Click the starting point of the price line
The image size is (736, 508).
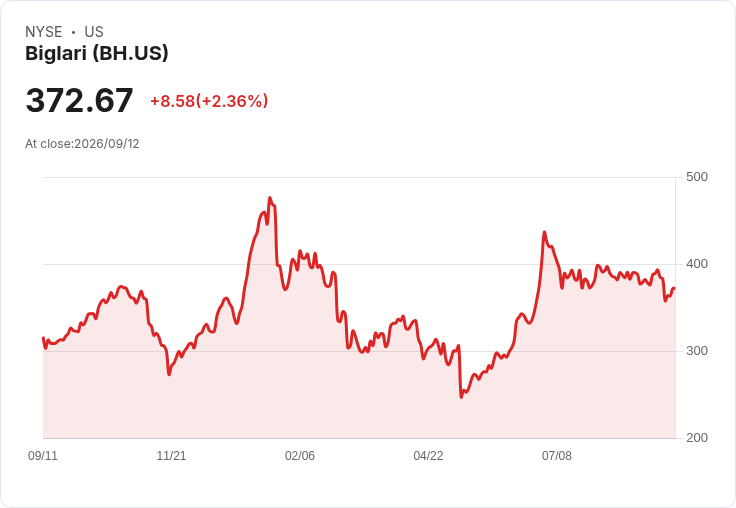(x=44, y=338)
